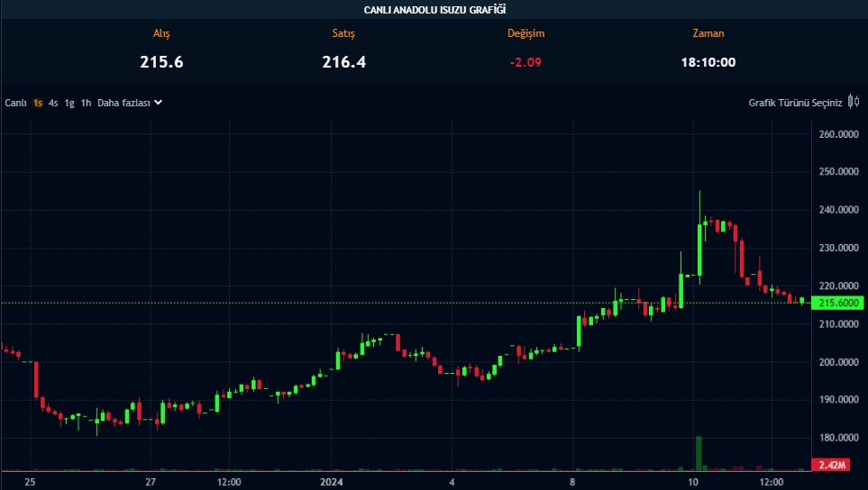
Task: Click the Zaman timestamp 18:10:00
Action: tap(708, 62)
